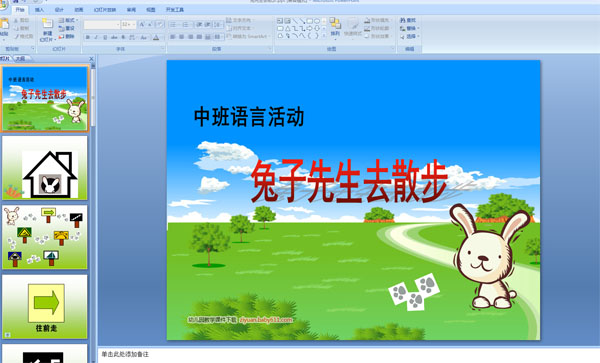600x363 pixels.
Task: Click the Arrange icon in the Drawing group
Action: [335, 24]
